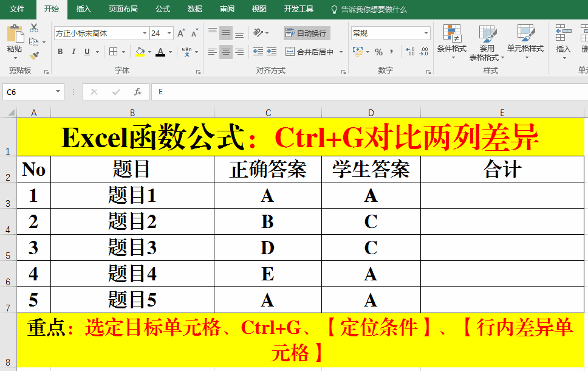Click the fx insert function icon
The image size is (588, 371).
pyautogui.click(x=138, y=92)
